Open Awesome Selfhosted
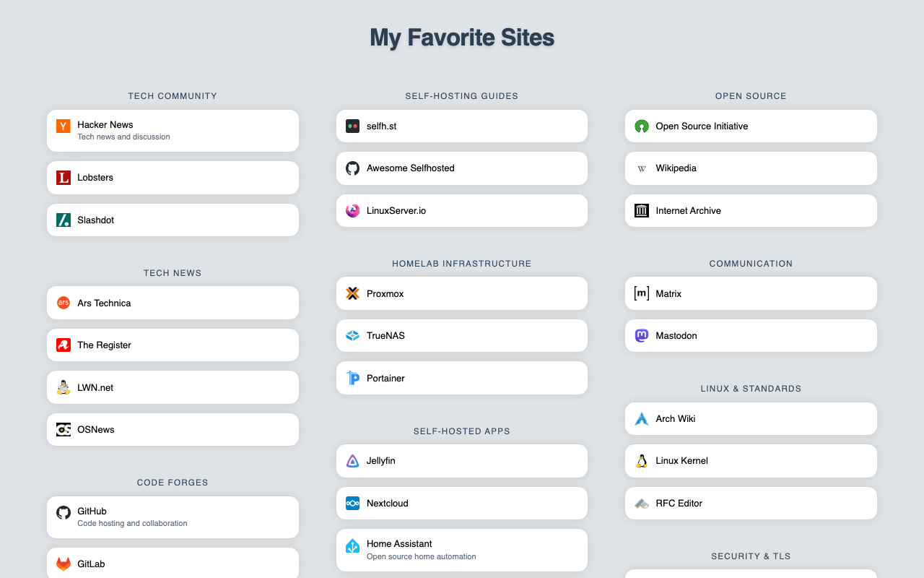 point(462,168)
